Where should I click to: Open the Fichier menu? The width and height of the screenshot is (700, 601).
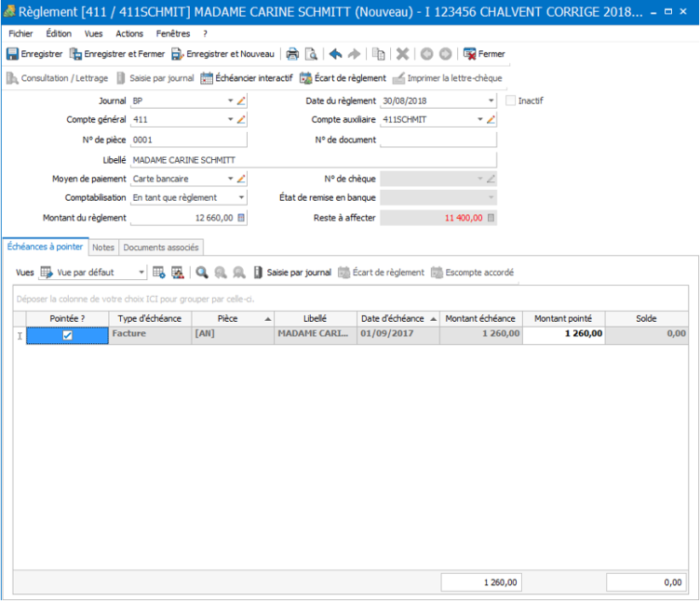20,33
